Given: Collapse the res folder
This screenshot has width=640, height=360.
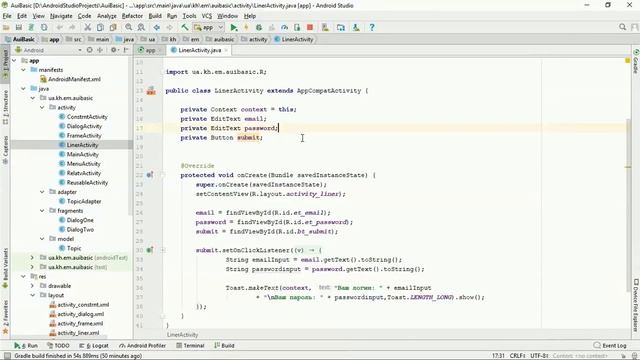Looking at the screenshot, I should coord(23,276).
